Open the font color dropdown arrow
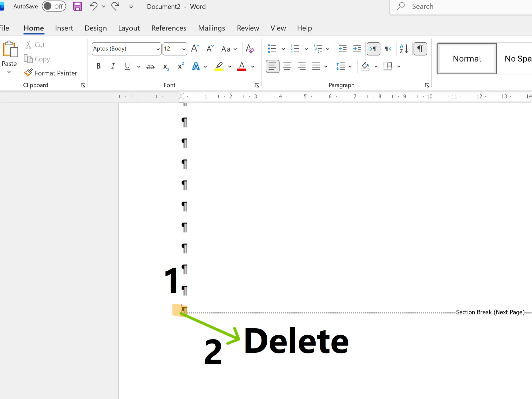This screenshot has width=532, height=399. click(253, 67)
